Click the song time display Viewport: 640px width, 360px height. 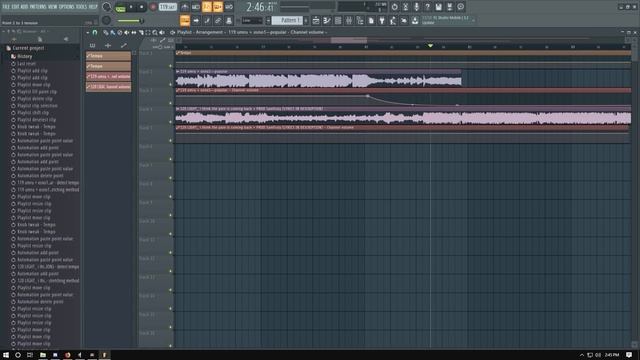click(x=260, y=7)
